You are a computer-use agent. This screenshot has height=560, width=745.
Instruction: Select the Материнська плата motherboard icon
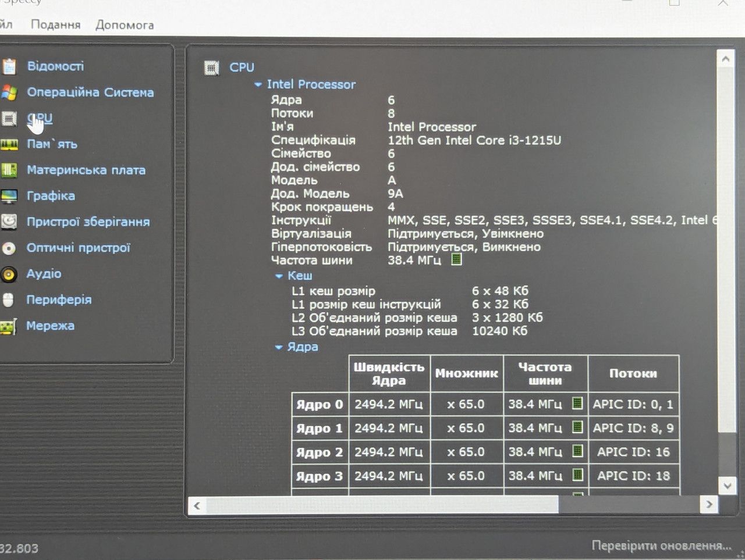tap(9, 170)
